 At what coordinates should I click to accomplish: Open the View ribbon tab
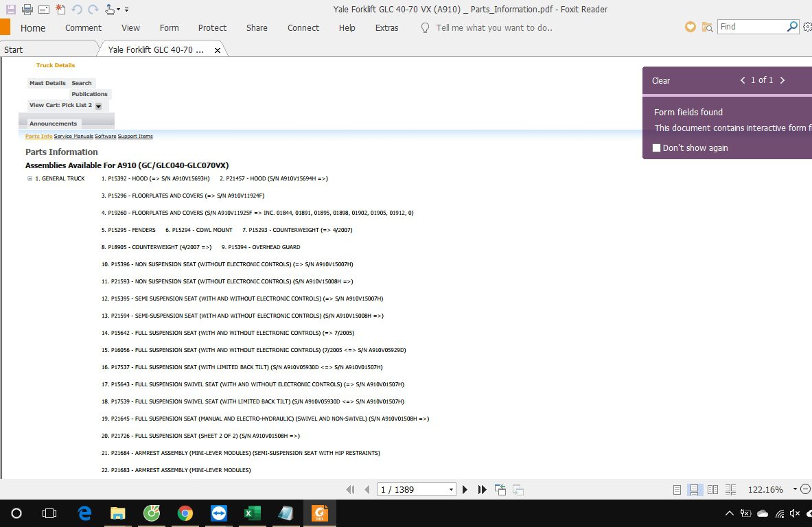[130, 28]
